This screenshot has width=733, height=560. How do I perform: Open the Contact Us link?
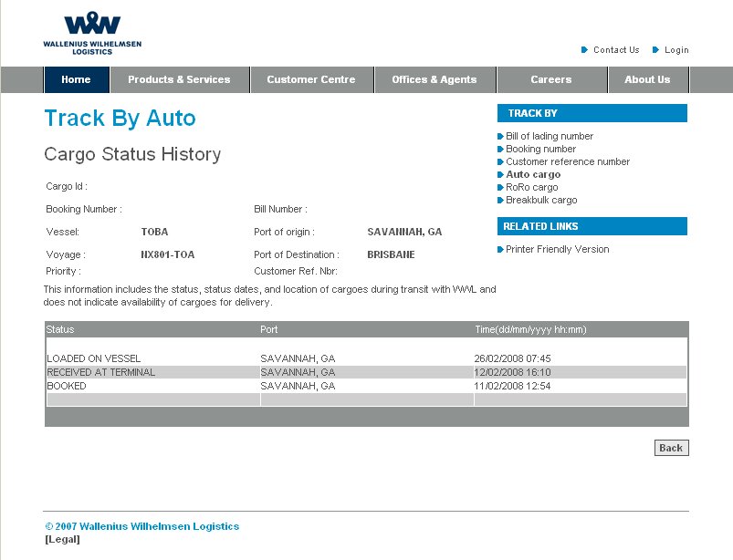pyautogui.click(x=616, y=50)
